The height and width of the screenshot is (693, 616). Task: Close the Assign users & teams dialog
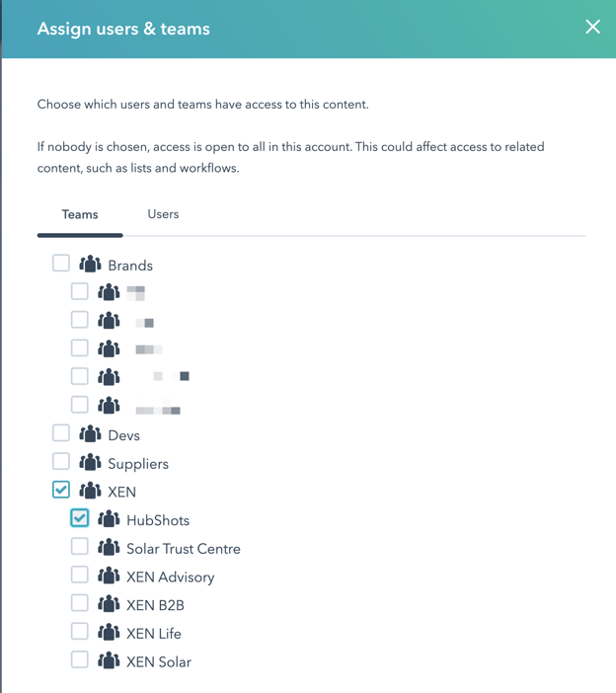(592, 28)
